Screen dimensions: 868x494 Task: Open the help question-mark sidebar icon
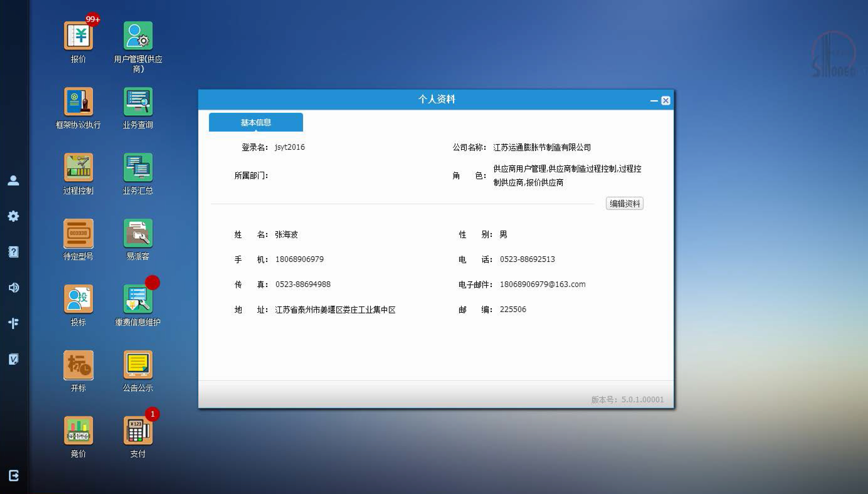point(13,252)
